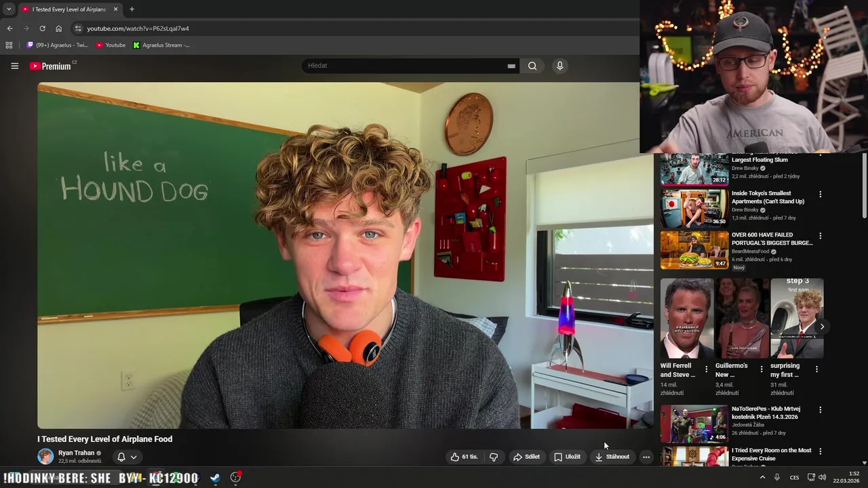Reload the current page

tap(42, 28)
